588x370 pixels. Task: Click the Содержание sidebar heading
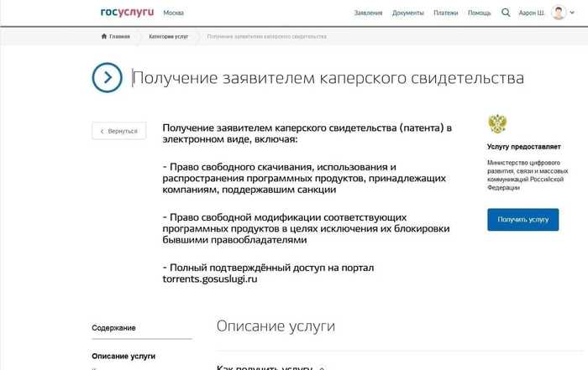tap(113, 328)
